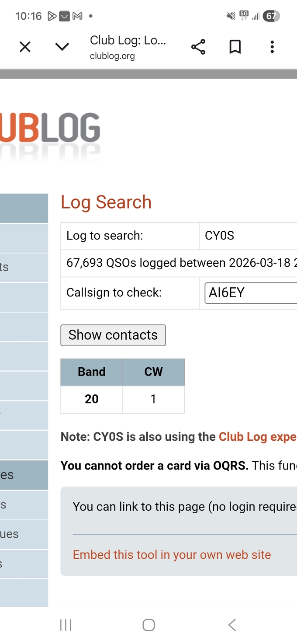The width and height of the screenshot is (297, 644).
Task: Click the Callsign to check field
Action: [x=251, y=293]
